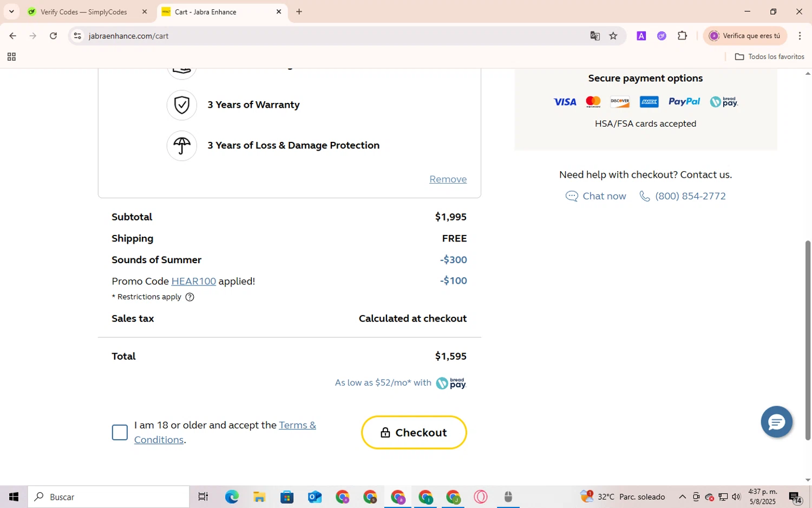Close the Verify Codes — SimplyCodes tab
The height and width of the screenshot is (508, 812).
145,12
